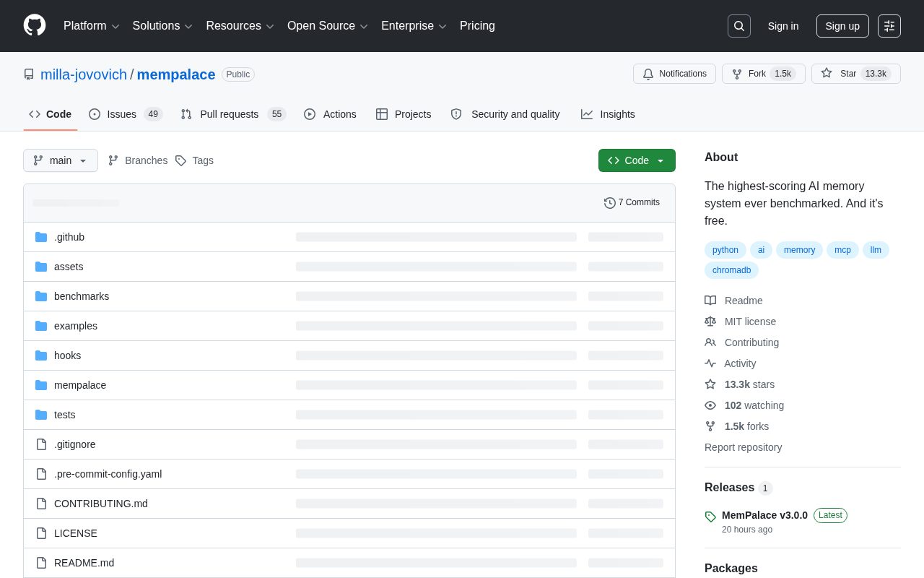This screenshot has width=924, height=578.
Task: Expand the Resources menu
Action: pyautogui.click(x=240, y=26)
